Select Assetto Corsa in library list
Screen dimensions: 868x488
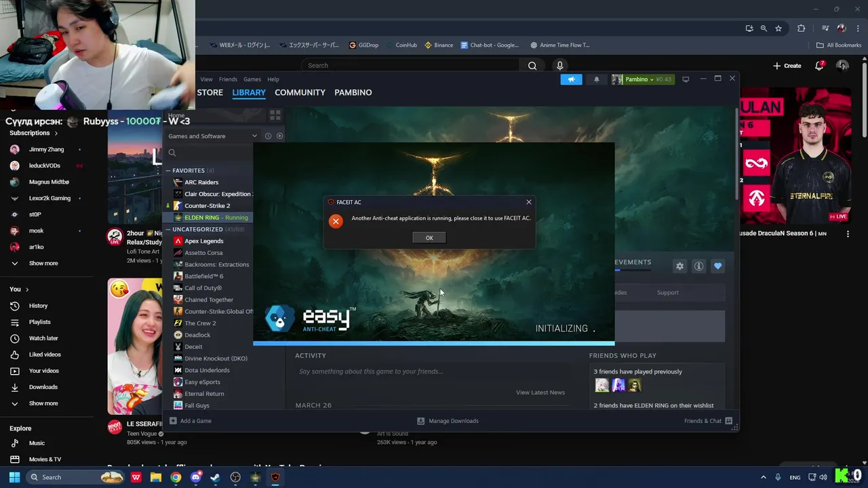pos(203,253)
